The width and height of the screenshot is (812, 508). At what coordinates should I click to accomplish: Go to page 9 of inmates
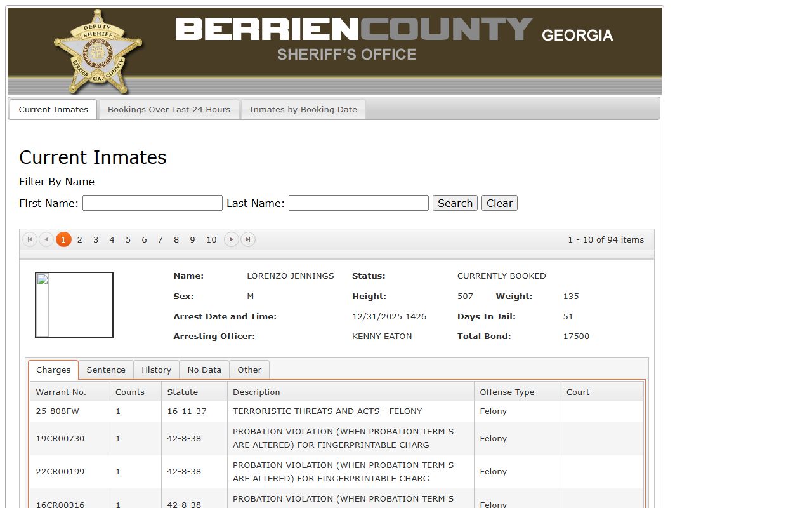click(x=192, y=239)
